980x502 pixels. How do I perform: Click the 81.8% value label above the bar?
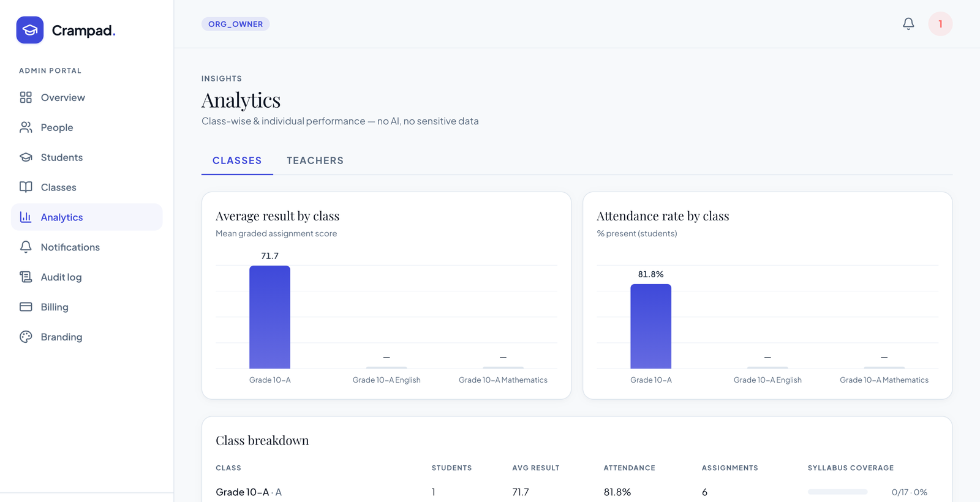650,274
